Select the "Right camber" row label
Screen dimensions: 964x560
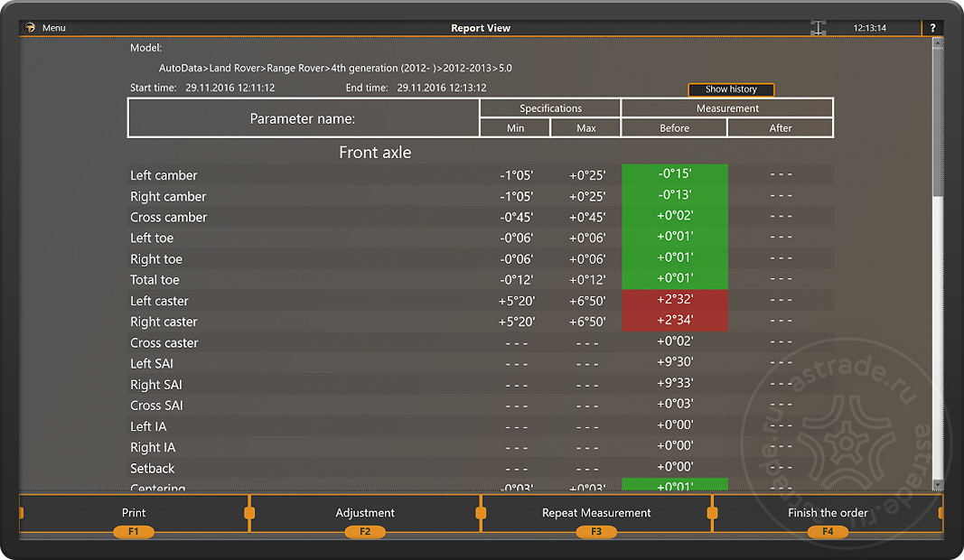[x=168, y=197]
